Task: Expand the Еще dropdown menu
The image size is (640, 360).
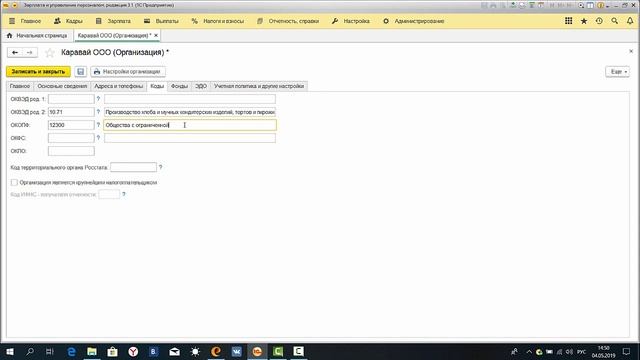Action: pyautogui.click(x=618, y=71)
